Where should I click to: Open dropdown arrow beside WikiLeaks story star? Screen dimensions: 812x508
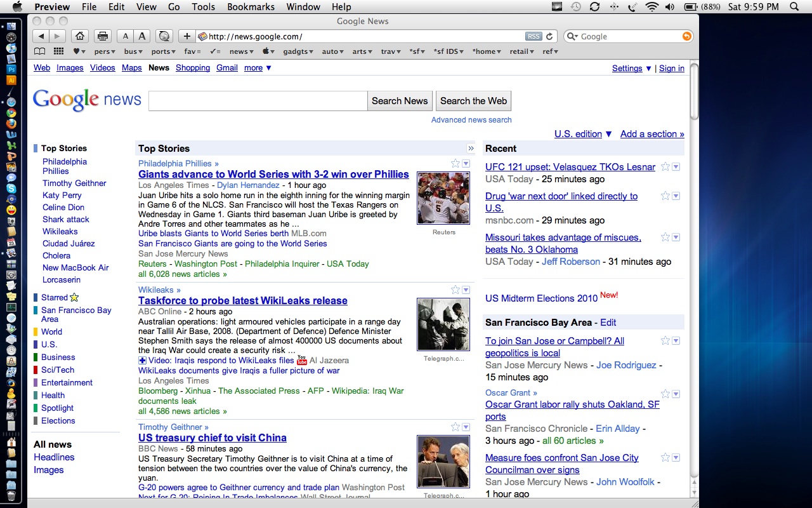click(x=466, y=290)
